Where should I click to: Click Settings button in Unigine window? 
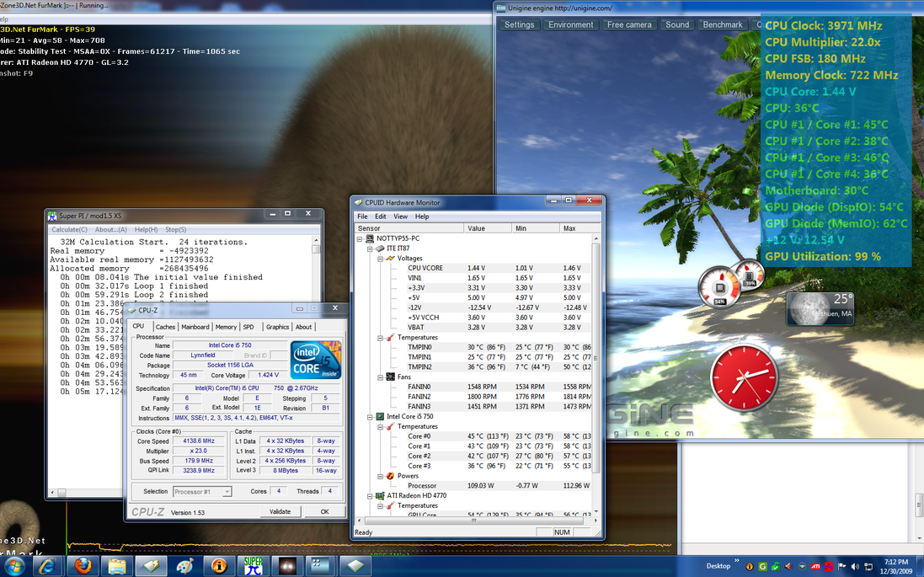519,24
